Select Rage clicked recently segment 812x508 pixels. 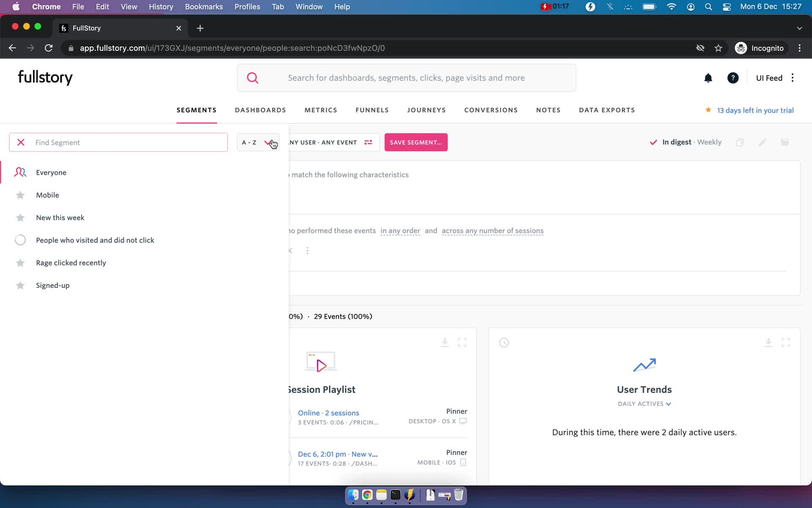(x=71, y=263)
